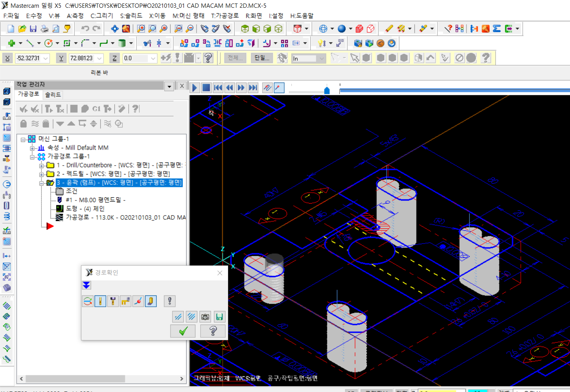Toggle rapid moves display in backplot dialog

pyautogui.click(x=125, y=301)
